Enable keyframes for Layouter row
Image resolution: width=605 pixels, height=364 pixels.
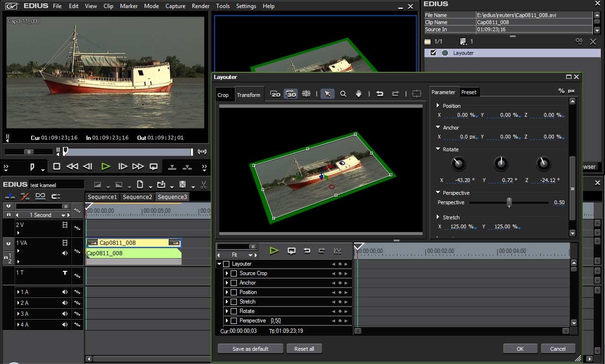pos(226,264)
